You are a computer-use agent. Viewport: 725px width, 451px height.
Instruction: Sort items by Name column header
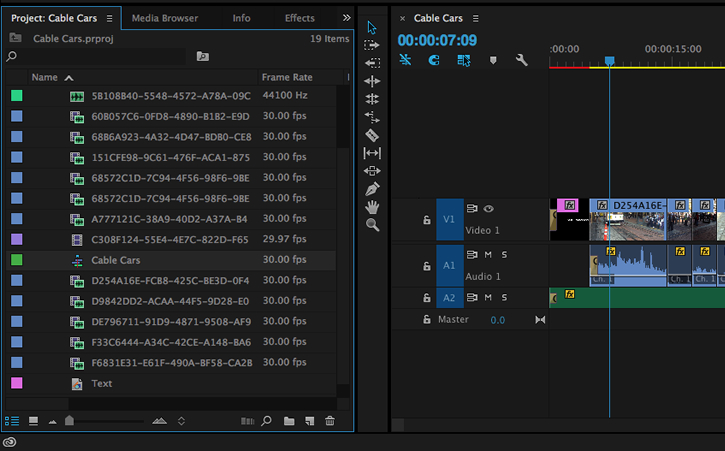tap(45, 77)
